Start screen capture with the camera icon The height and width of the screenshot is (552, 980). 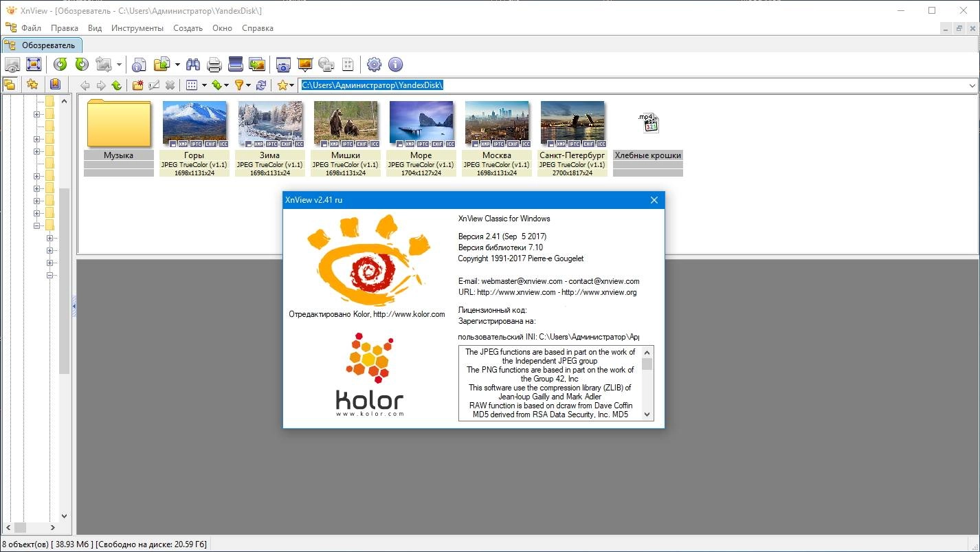283,65
